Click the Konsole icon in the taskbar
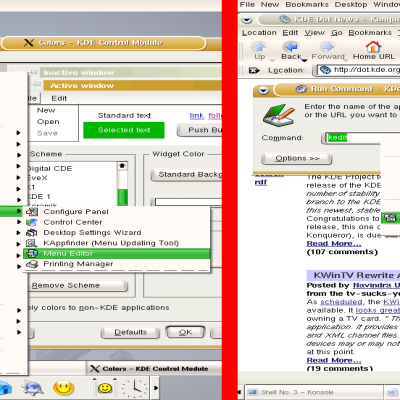Screen dimensions: 400x400 pos(254,392)
